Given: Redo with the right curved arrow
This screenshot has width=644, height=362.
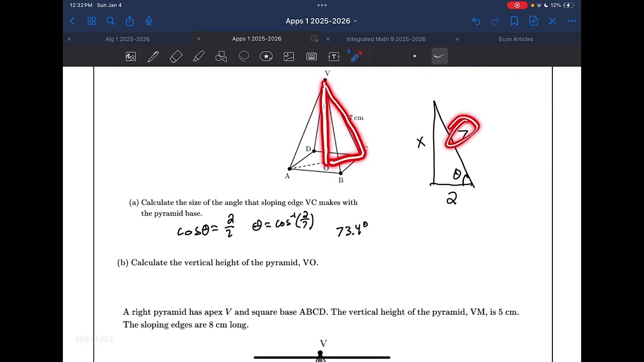Looking at the screenshot, I should (x=495, y=21).
